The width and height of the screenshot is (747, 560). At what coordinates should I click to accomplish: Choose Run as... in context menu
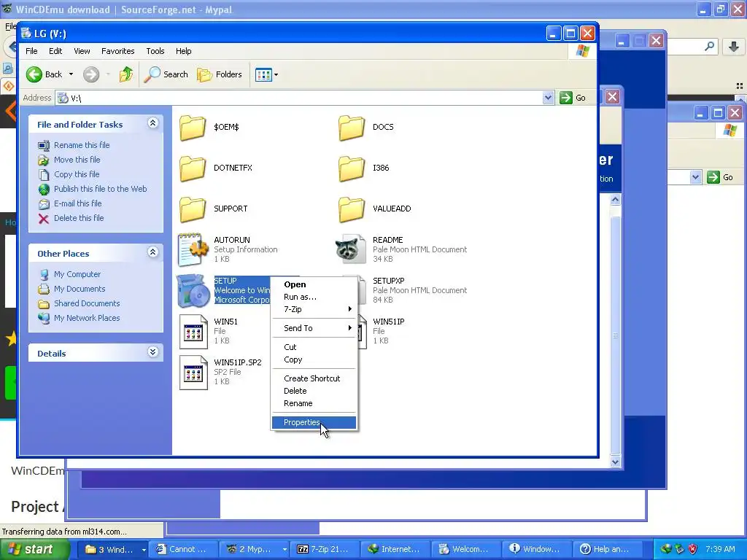(x=314, y=297)
